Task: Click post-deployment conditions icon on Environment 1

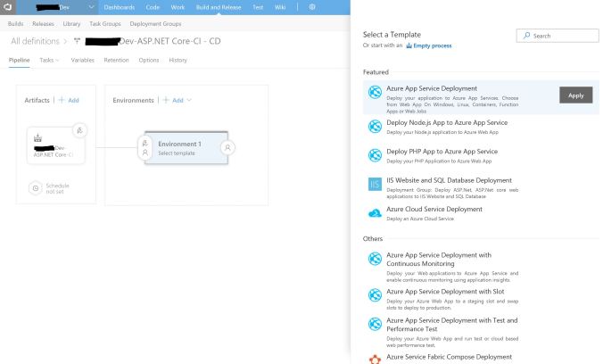Action: click(227, 146)
